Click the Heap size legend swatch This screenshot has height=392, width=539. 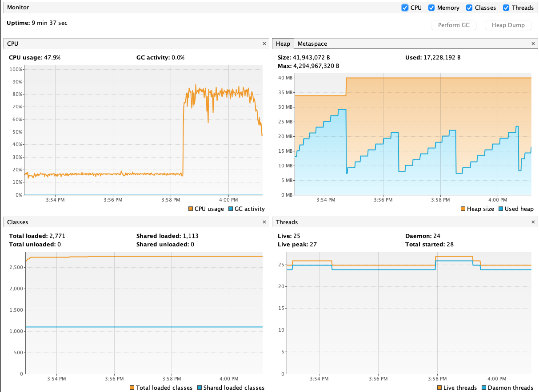click(x=463, y=209)
